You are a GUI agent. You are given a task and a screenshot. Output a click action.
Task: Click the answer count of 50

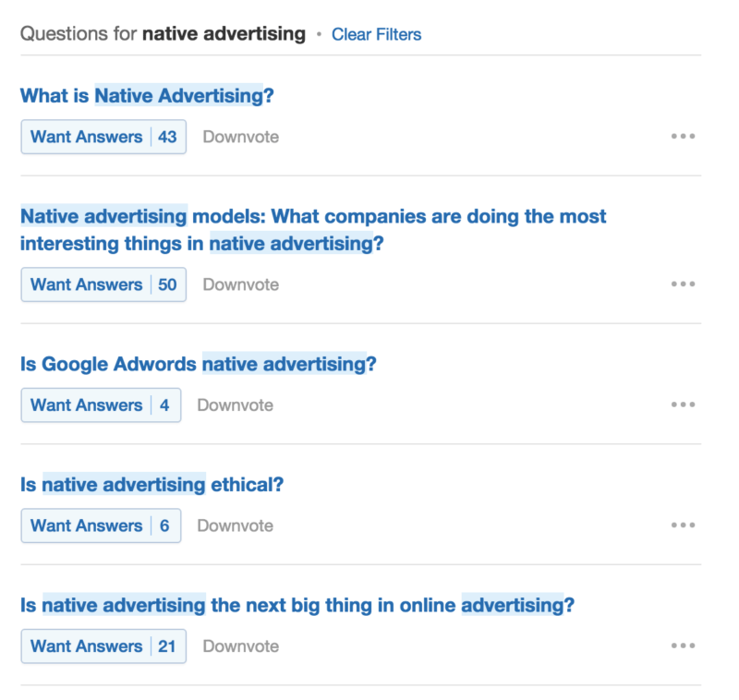coord(168,284)
